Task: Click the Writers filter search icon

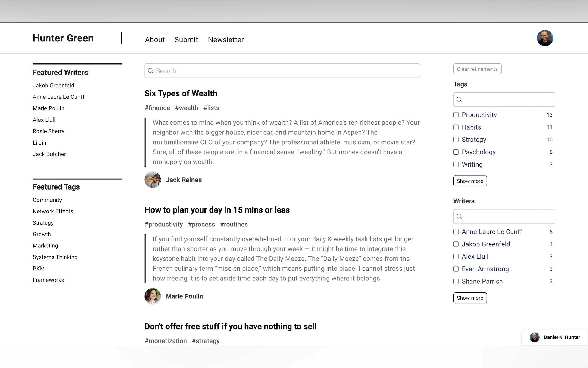Action: coord(459,216)
